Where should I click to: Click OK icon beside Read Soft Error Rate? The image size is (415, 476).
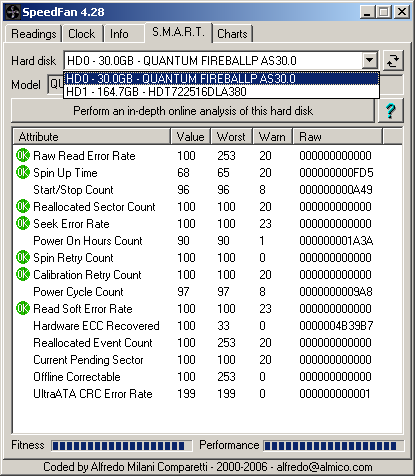[23, 309]
